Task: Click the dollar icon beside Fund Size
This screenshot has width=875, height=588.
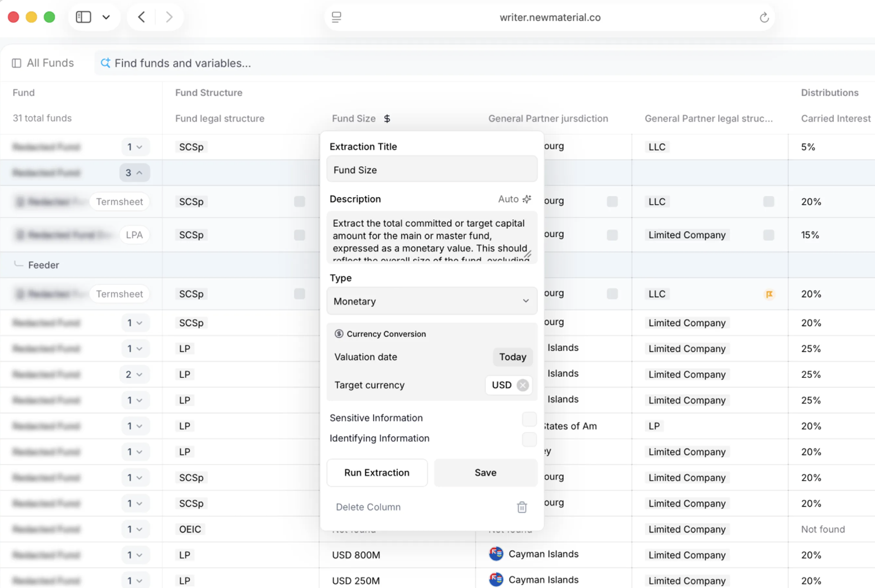Action: coord(387,118)
